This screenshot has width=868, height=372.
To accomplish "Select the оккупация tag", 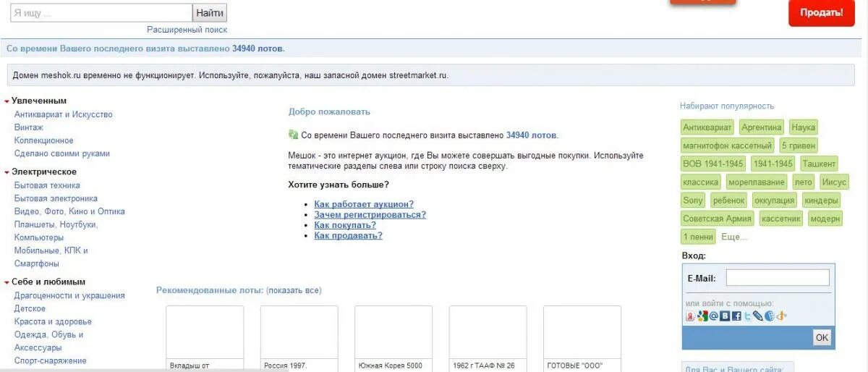I will [x=774, y=200].
